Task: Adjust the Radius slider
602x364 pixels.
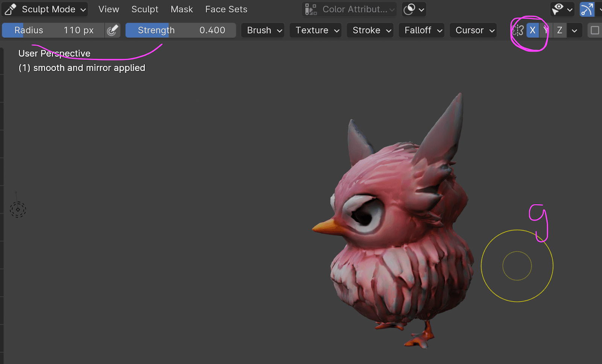Action: (x=53, y=30)
